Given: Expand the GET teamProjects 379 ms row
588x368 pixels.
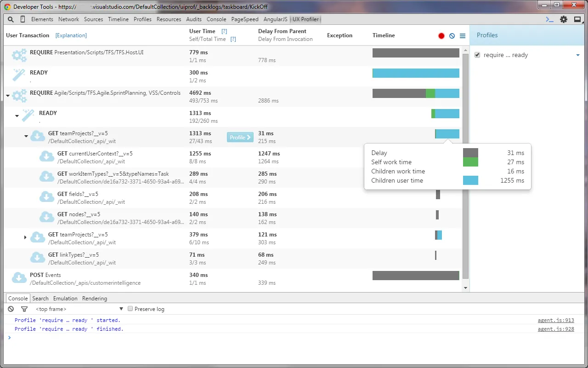Looking at the screenshot, I should coord(26,237).
